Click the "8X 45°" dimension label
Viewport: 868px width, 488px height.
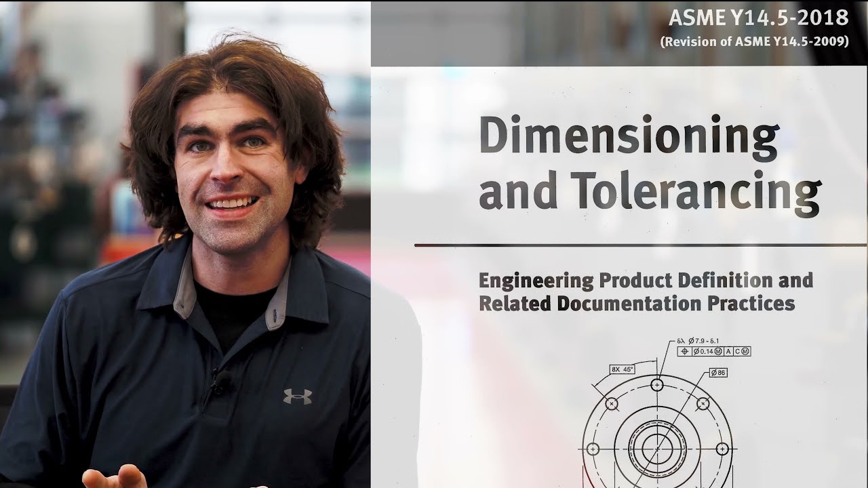pos(622,369)
